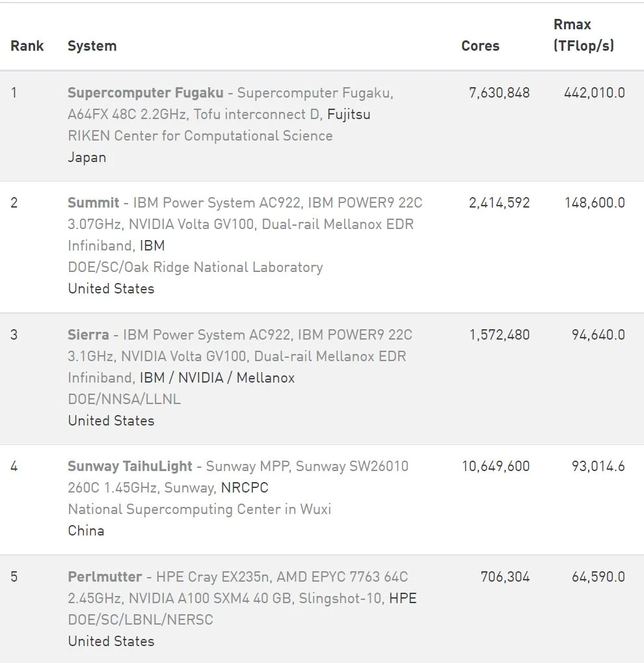The image size is (644, 663).
Task: Click the IBM / NVIDIA / Mellanox vendor
Action: click(x=217, y=378)
